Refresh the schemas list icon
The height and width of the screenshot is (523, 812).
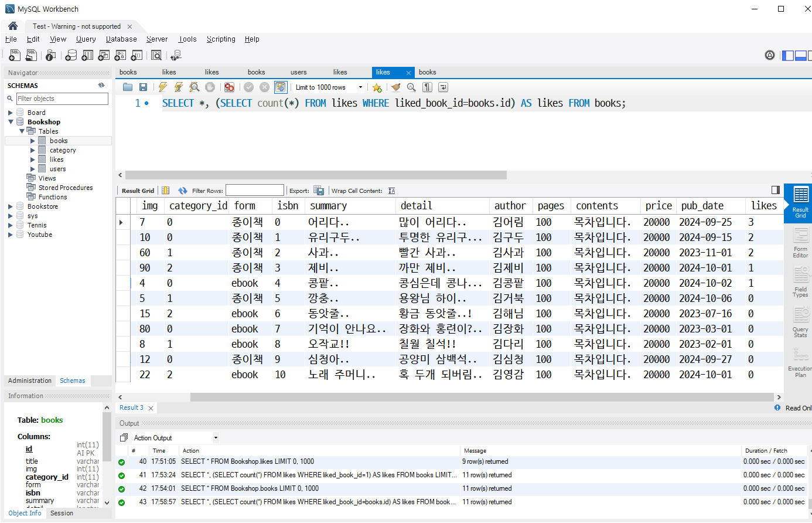click(x=101, y=85)
